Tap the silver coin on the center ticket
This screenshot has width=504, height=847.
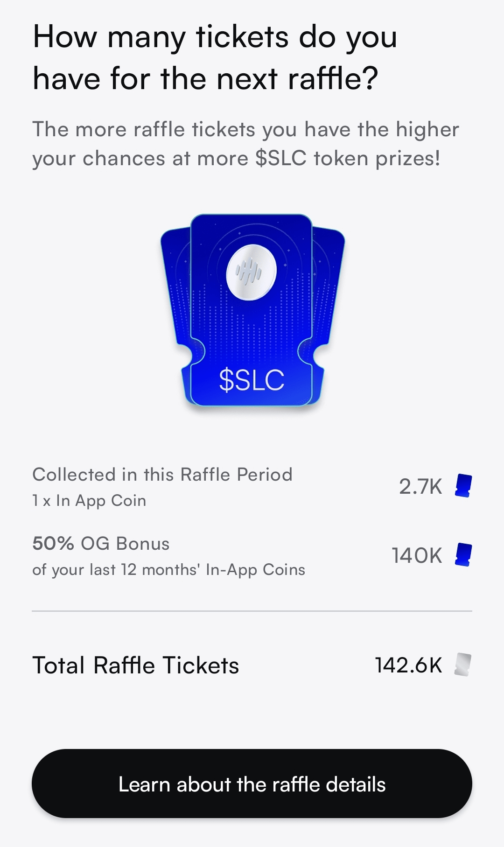click(252, 273)
